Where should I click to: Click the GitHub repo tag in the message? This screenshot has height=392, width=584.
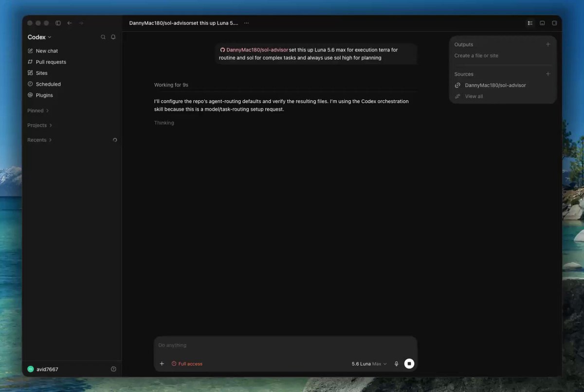(x=254, y=50)
